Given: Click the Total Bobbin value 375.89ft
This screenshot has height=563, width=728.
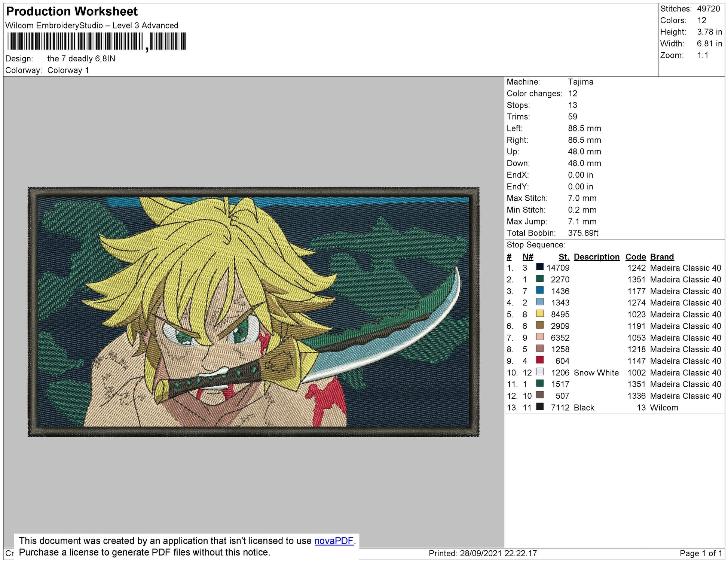Looking at the screenshot, I should (583, 233).
